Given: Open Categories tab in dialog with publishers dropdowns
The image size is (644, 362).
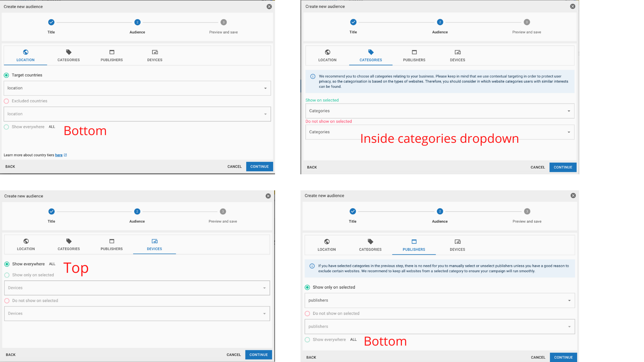Looking at the screenshot, I should tap(370, 245).
